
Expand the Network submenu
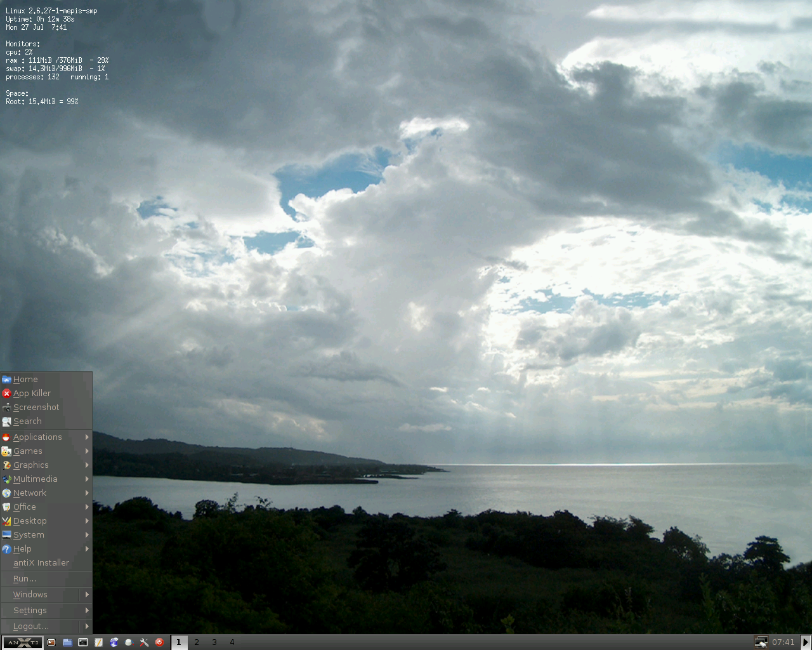(x=46, y=493)
